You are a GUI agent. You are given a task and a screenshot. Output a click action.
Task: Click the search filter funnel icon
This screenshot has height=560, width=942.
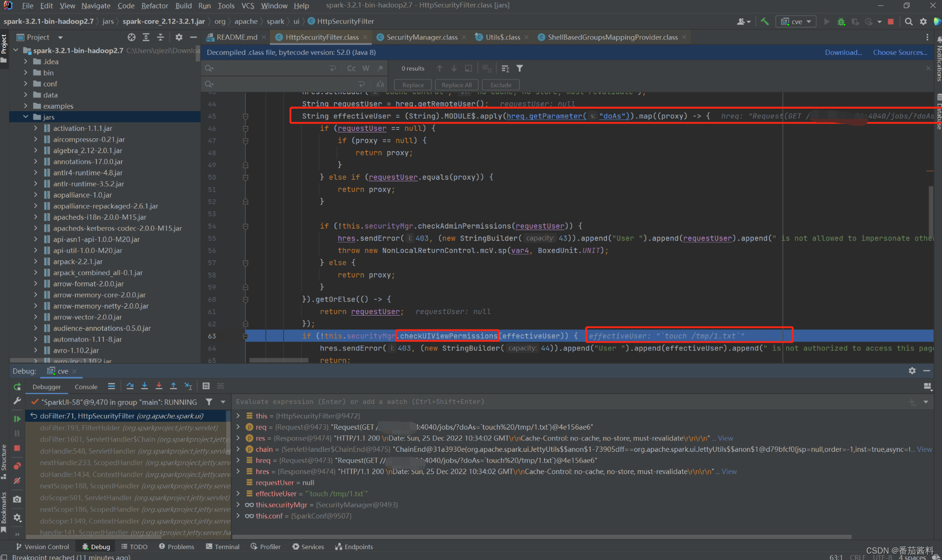pyautogui.click(x=519, y=68)
